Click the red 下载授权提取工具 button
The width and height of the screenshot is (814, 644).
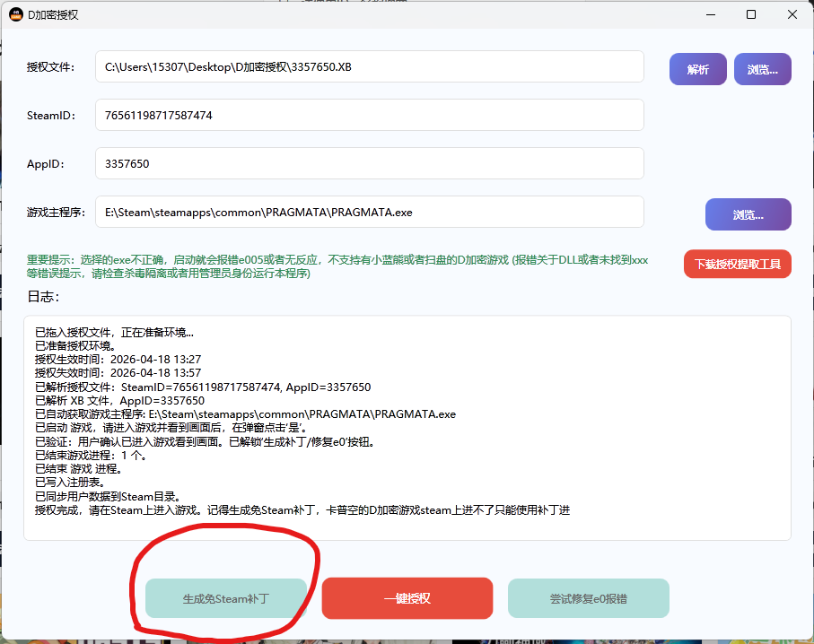737,264
